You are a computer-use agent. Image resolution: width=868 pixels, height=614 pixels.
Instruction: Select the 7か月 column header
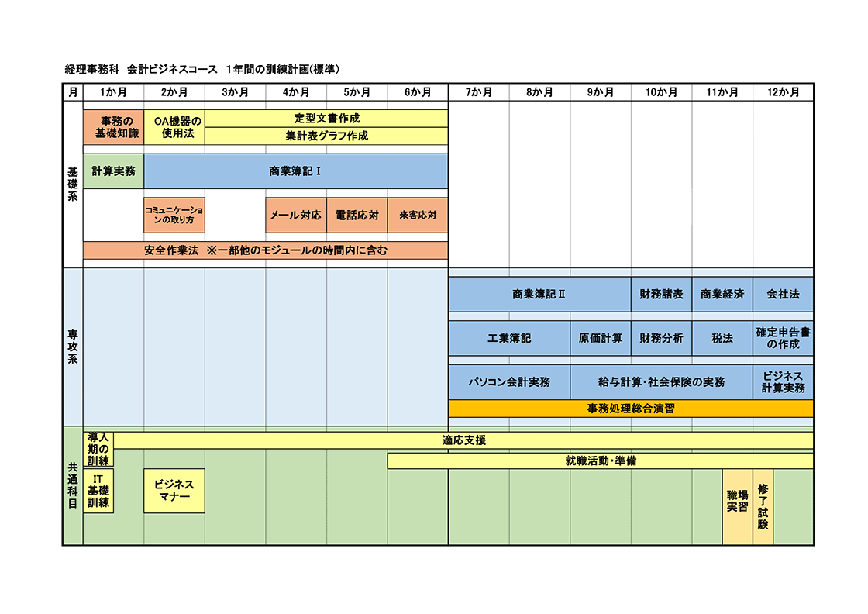tap(479, 92)
